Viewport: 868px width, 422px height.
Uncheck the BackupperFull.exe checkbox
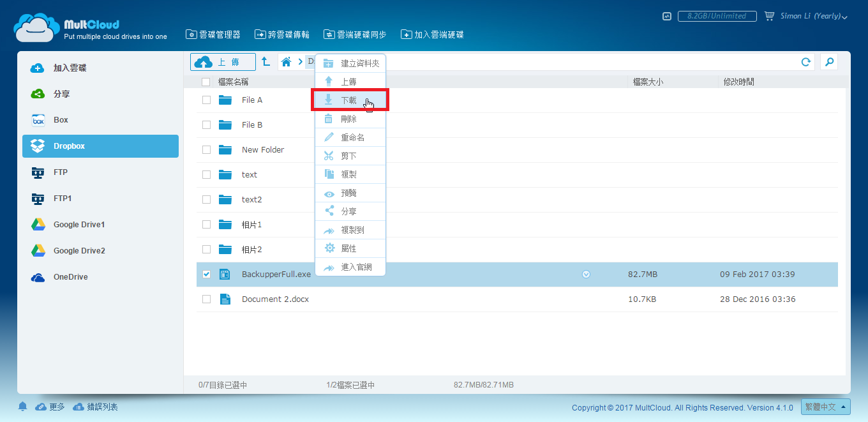point(206,275)
